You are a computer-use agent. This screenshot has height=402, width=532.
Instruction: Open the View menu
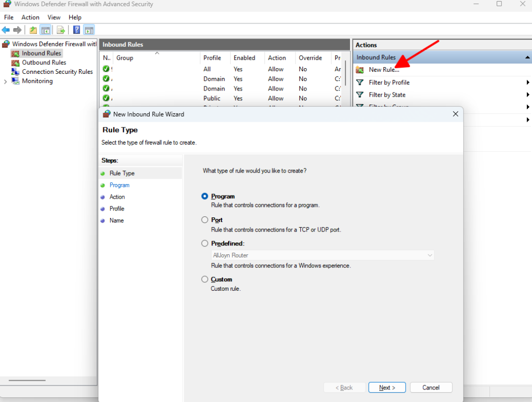click(x=54, y=17)
